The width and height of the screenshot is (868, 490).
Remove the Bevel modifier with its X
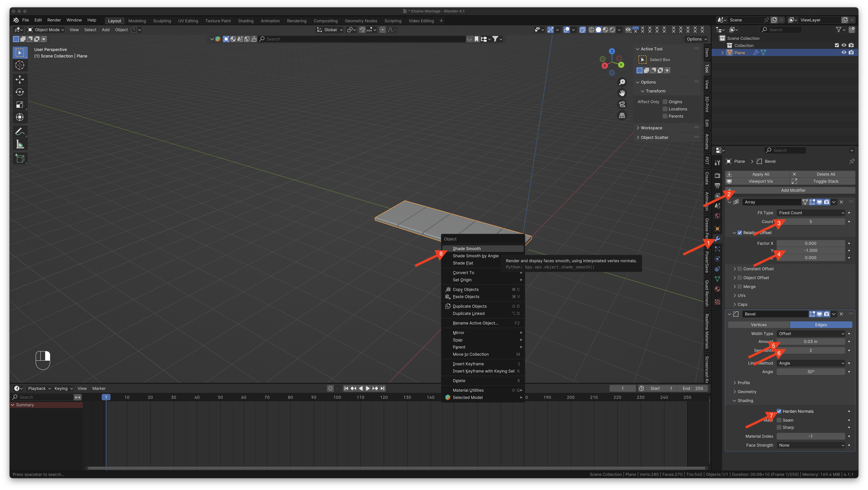(841, 314)
